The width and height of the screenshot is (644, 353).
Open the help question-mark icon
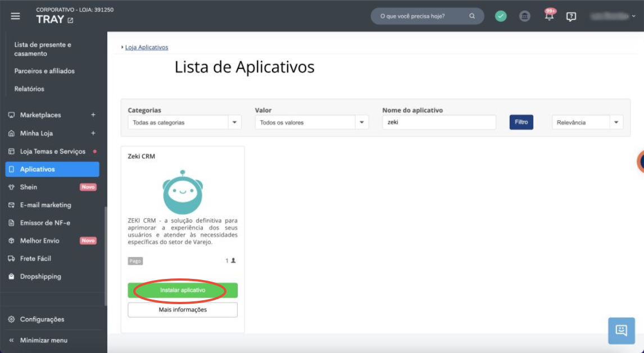pyautogui.click(x=571, y=16)
